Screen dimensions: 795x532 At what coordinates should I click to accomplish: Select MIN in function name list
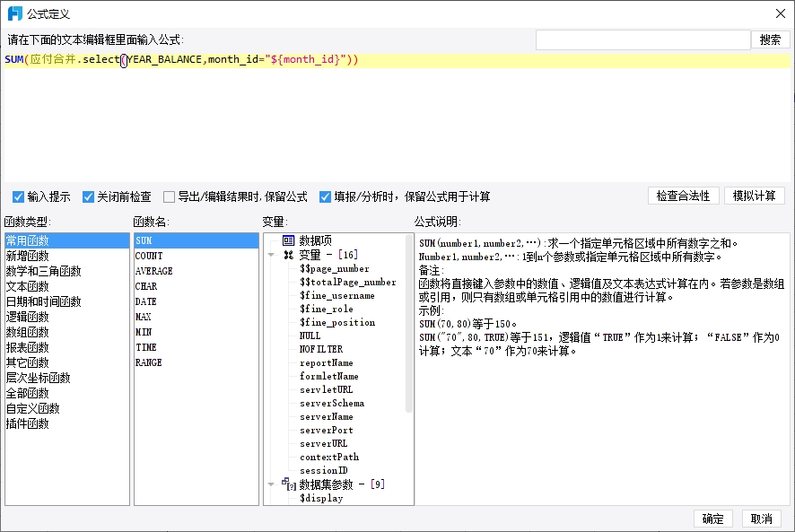coord(197,332)
